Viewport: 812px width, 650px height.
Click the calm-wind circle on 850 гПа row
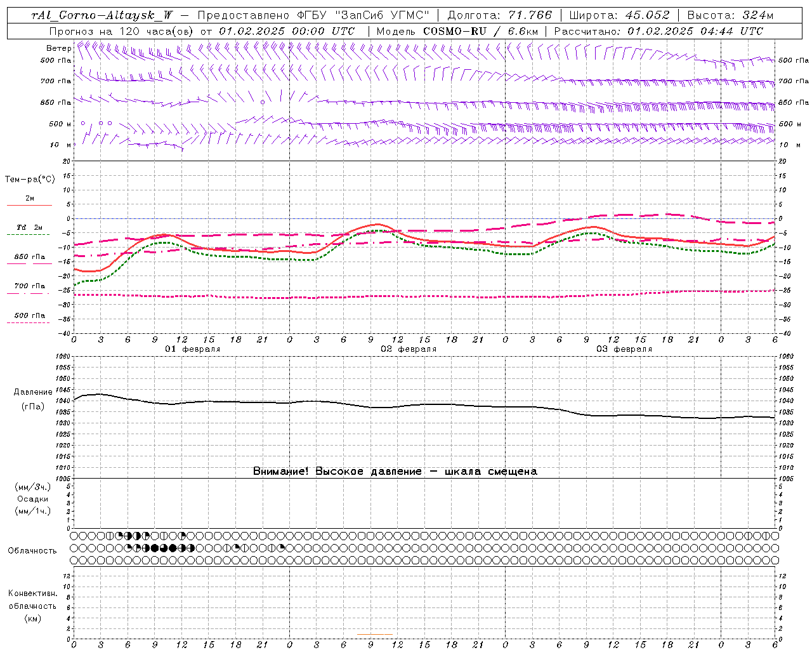[262, 102]
